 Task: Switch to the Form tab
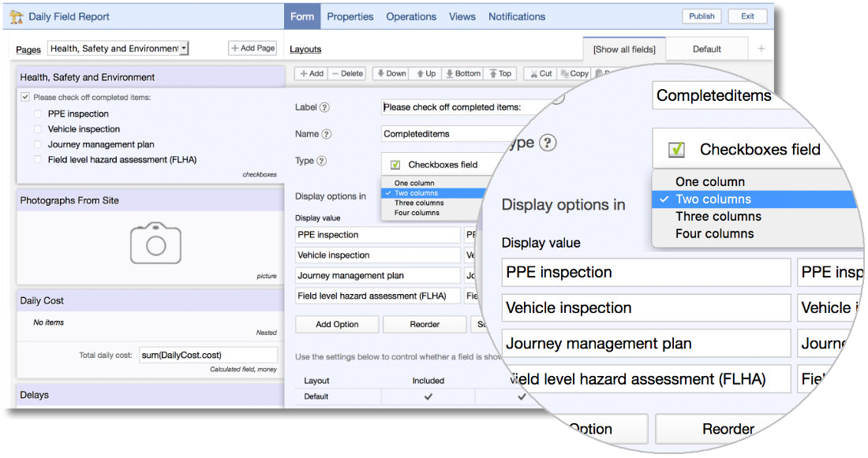[x=302, y=17]
